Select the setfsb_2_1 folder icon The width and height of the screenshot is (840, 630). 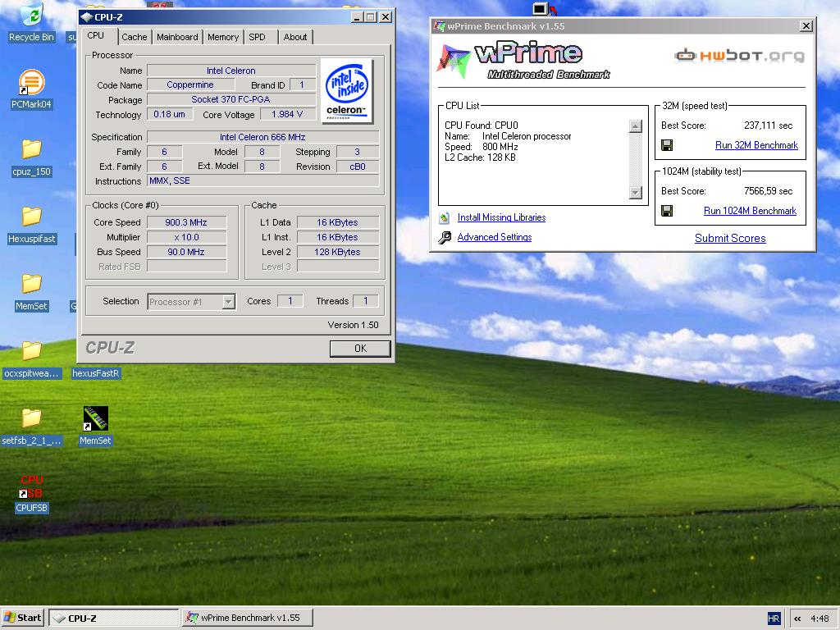pos(32,418)
